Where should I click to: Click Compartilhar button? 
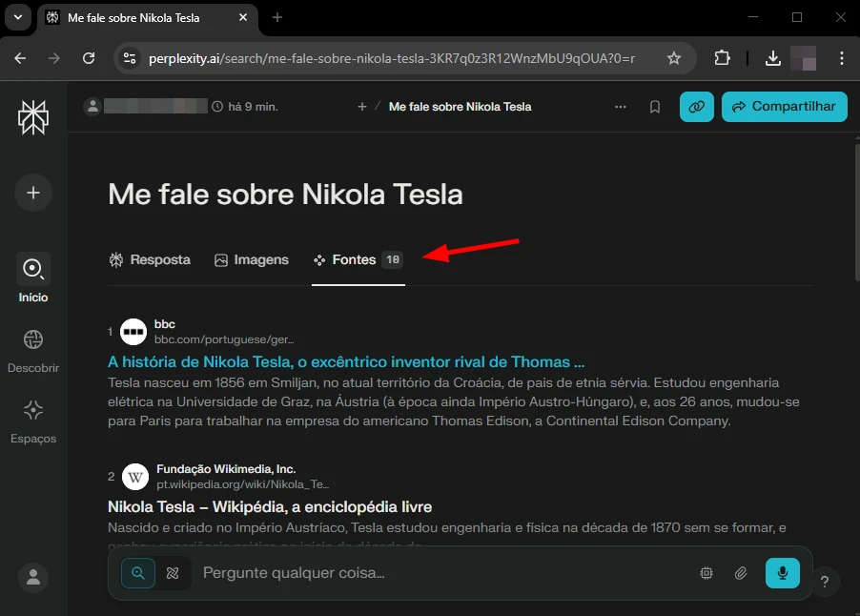click(785, 107)
